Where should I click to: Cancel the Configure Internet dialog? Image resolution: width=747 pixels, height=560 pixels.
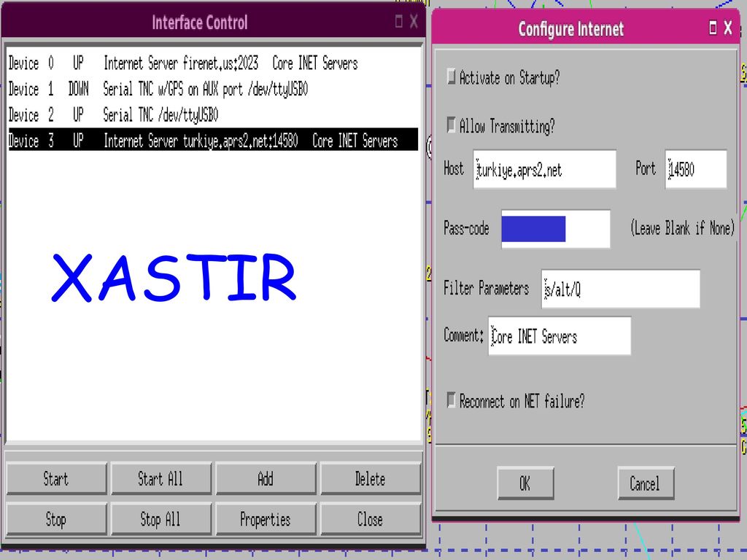pyautogui.click(x=646, y=483)
